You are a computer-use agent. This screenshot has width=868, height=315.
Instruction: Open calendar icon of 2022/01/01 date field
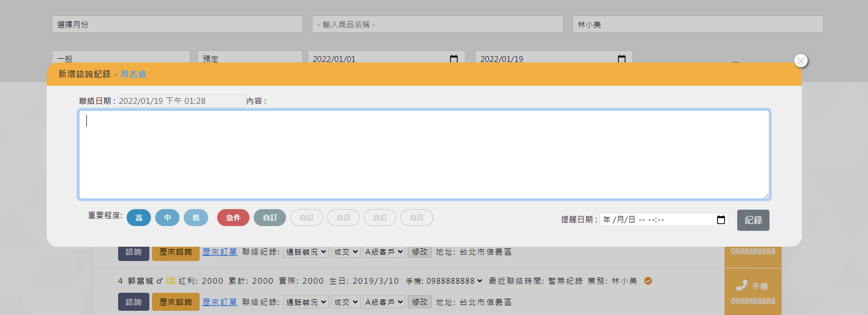[454, 59]
